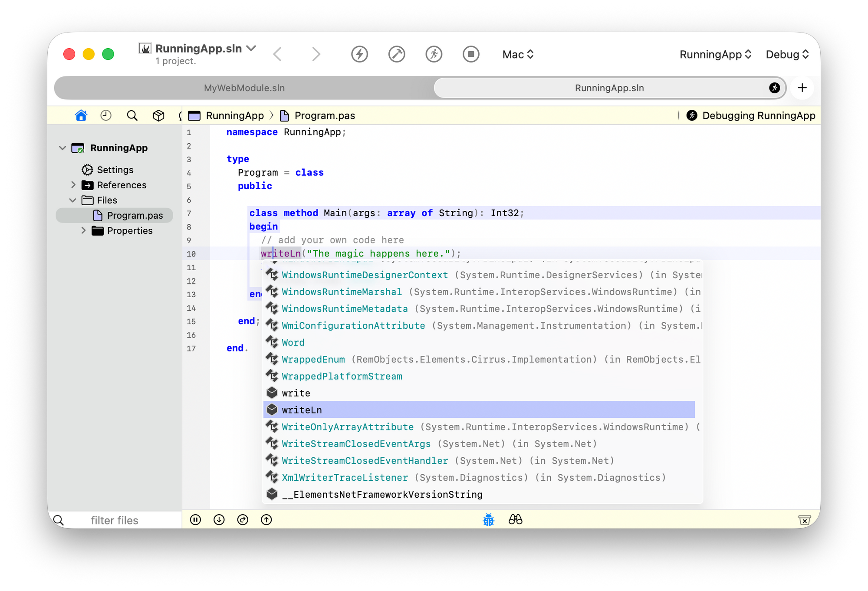The image size is (868, 591).
Task: Choose XmlWriterTraceListener completion entry
Action: tap(479, 478)
